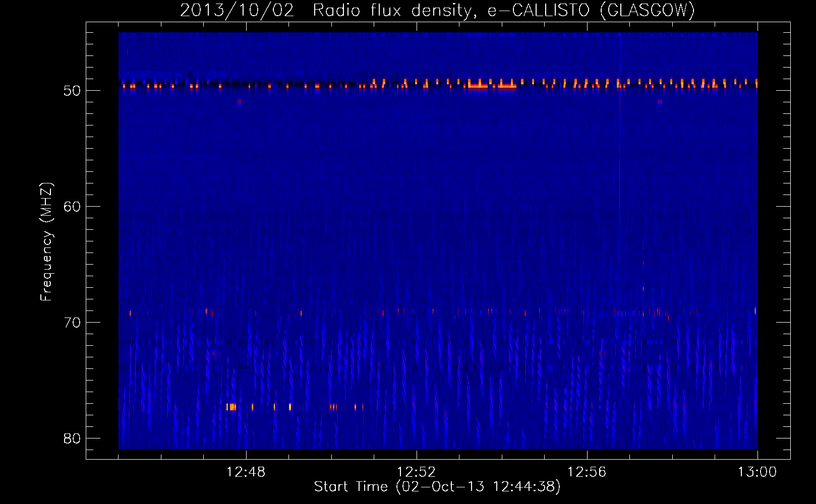Click the long red burst near 50 MHz

pyautogui.click(x=492, y=86)
